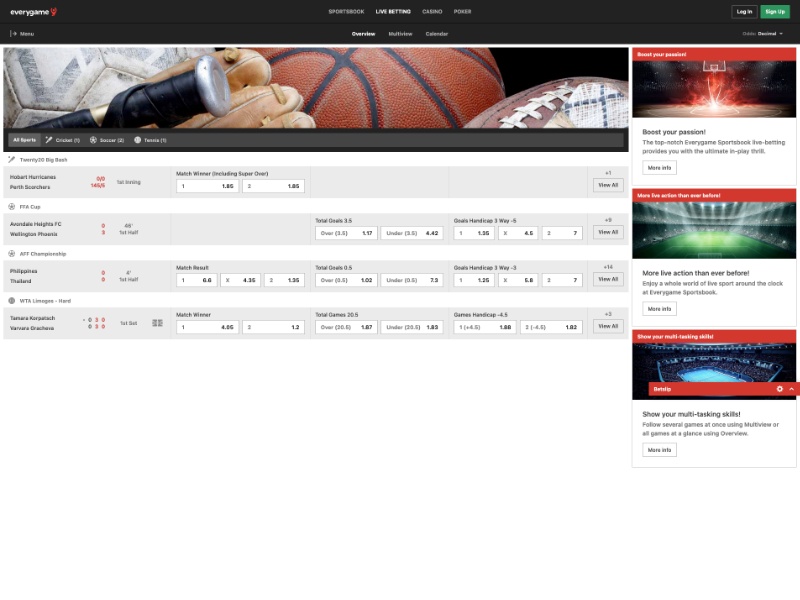Open Betslip settings gear icon
The width and height of the screenshot is (800, 600).
coord(780,388)
